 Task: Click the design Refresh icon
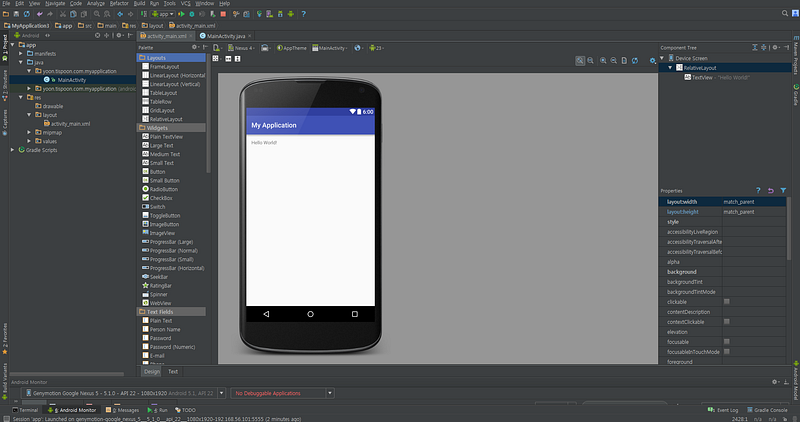(x=635, y=61)
